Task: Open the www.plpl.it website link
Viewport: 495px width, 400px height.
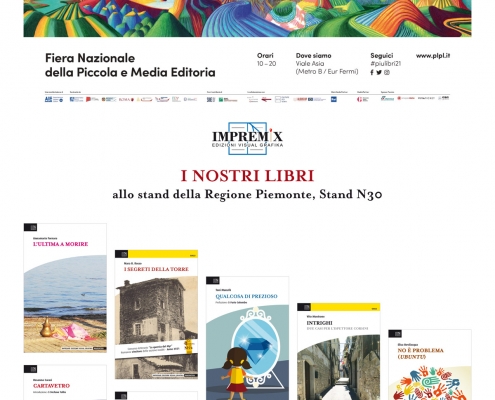Action: 433,56
